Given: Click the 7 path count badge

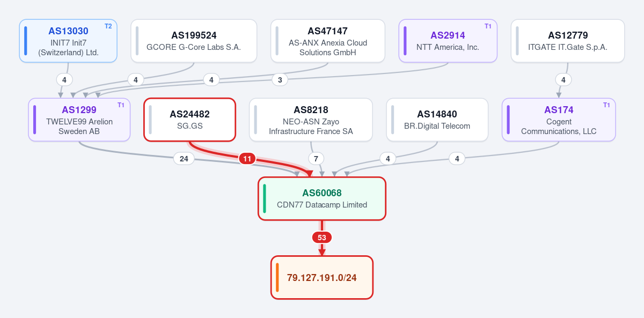Looking at the screenshot, I should [316, 159].
